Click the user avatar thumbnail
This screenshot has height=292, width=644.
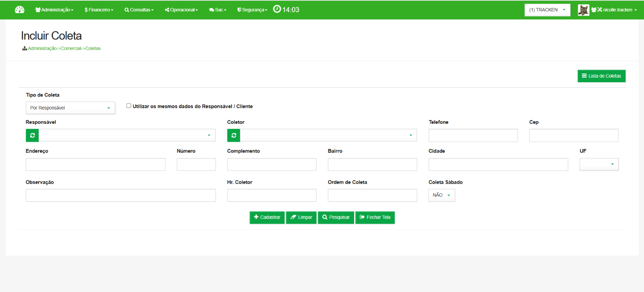584,10
